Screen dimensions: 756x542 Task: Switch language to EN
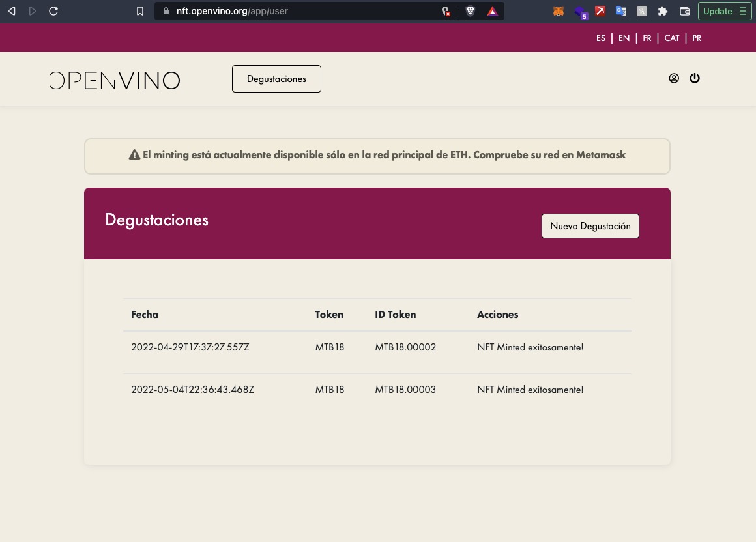click(624, 38)
